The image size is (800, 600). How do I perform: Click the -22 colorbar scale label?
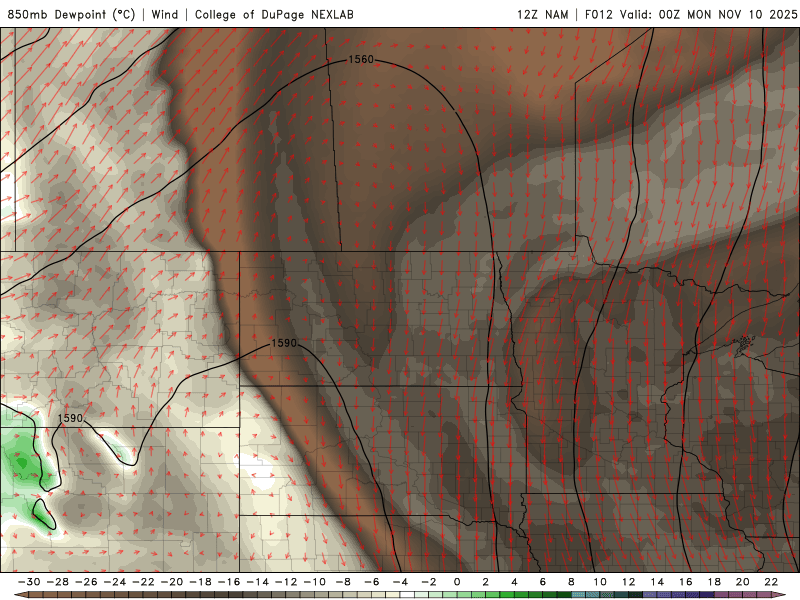(143, 582)
